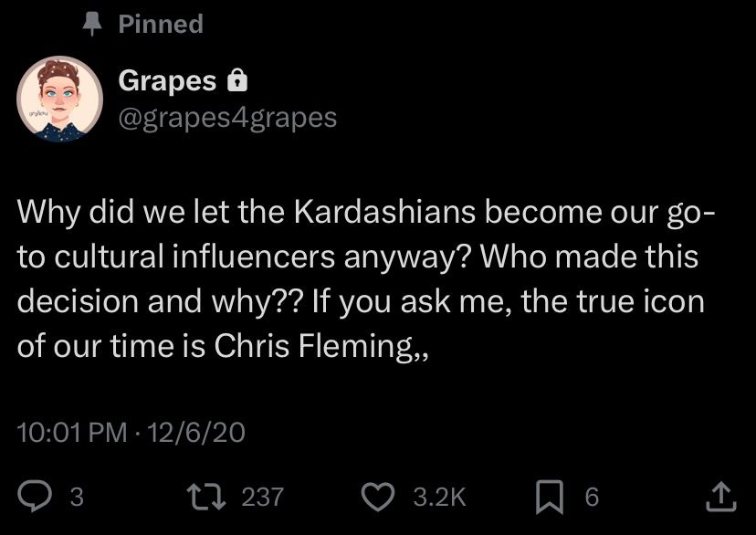Click the Pinned label text
This screenshot has width=756, height=535.
[160, 24]
